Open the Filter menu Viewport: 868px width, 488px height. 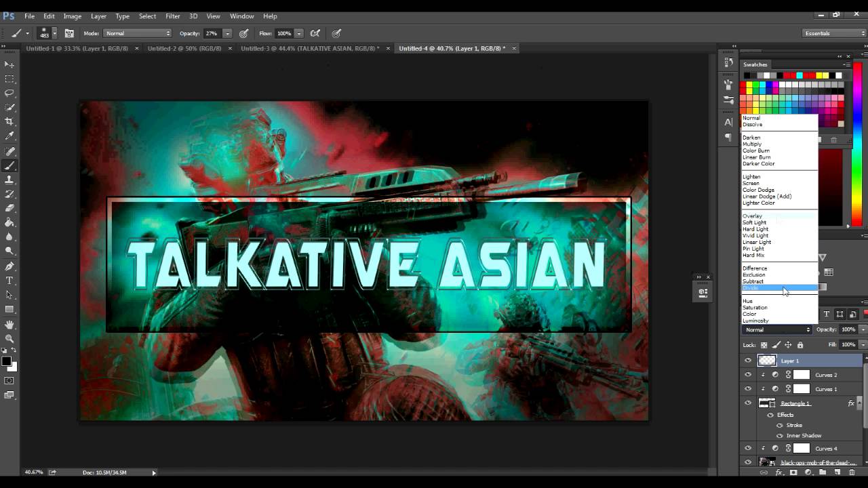[x=172, y=16]
